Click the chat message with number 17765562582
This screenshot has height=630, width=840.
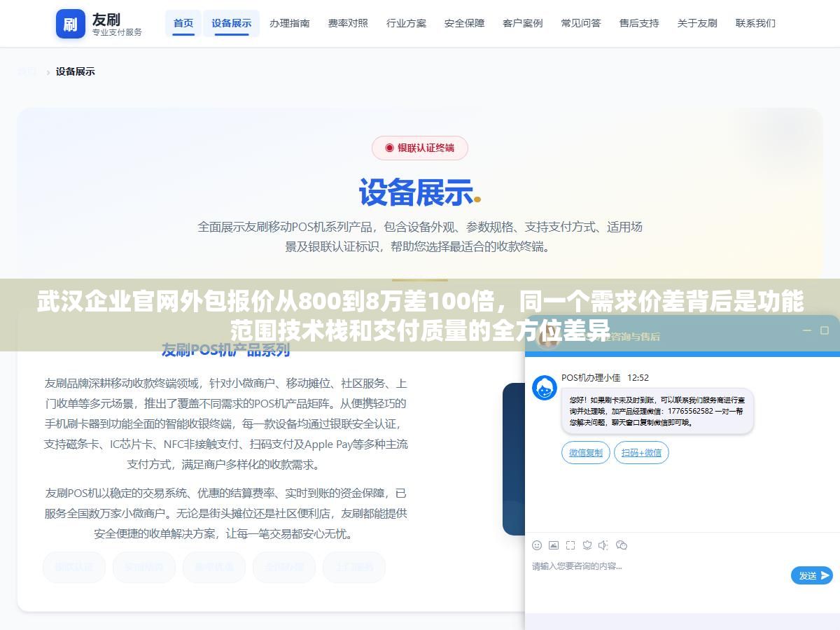click(x=657, y=412)
